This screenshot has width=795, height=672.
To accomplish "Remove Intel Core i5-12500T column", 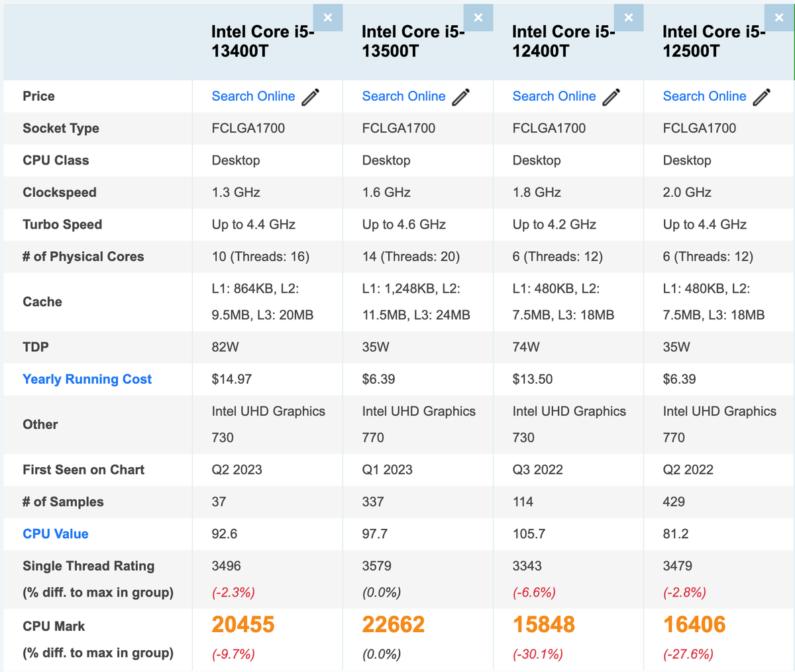I will 779,18.
